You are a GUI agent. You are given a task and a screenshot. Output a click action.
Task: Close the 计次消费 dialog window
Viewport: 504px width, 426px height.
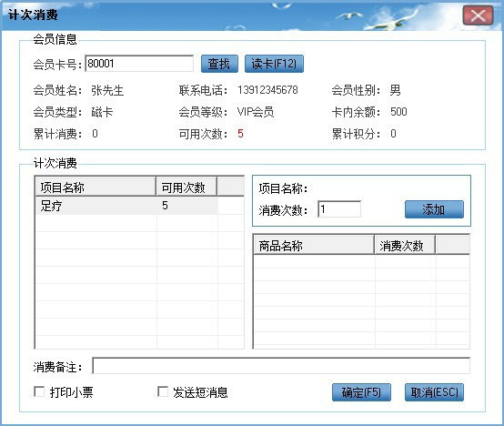[x=478, y=15]
